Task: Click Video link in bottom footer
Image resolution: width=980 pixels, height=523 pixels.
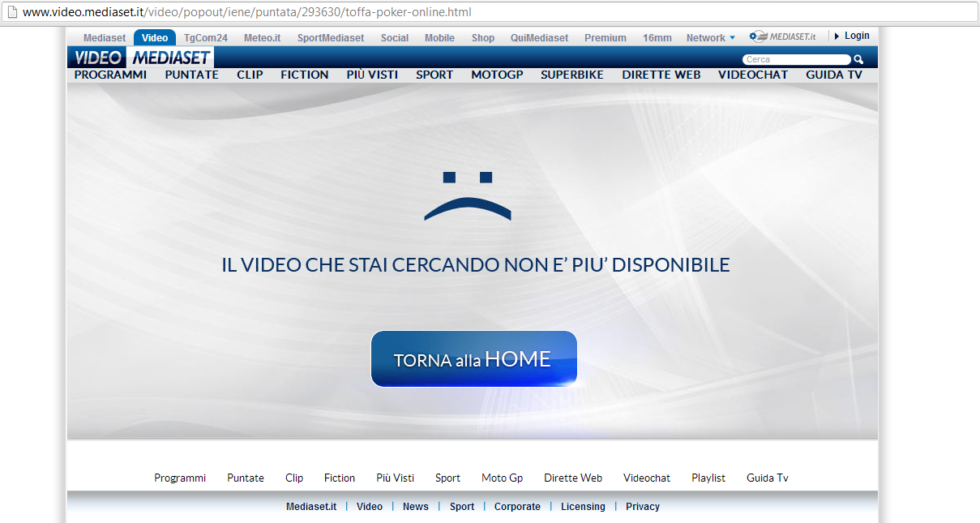Action: (x=370, y=507)
